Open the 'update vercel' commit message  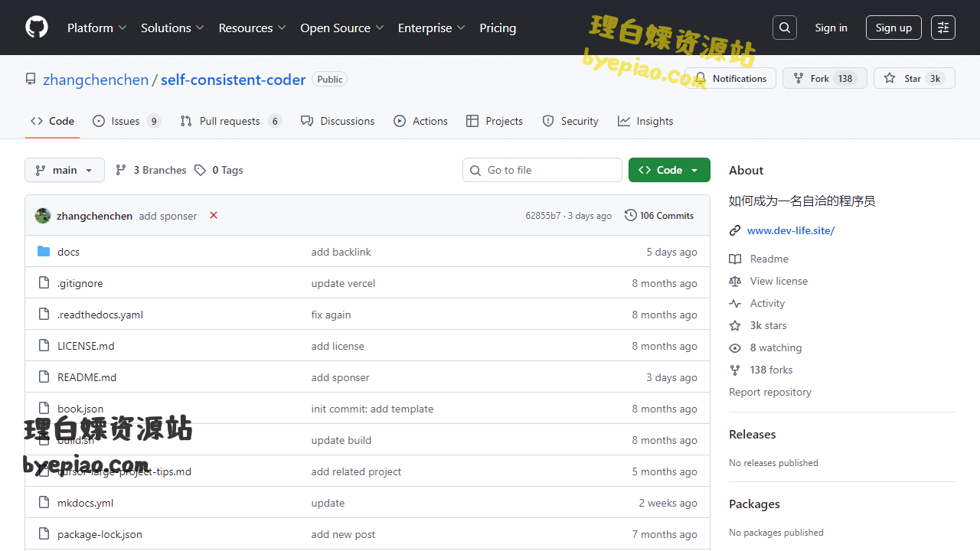click(344, 283)
